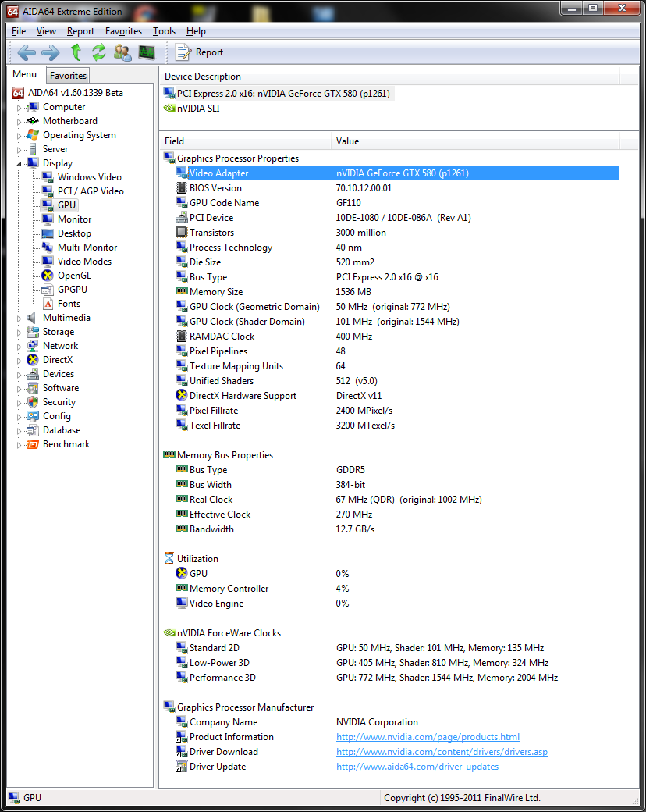Open the nvidia.com drivers.asp download link
The height and width of the screenshot is (812, 646).
pos(442,751)
